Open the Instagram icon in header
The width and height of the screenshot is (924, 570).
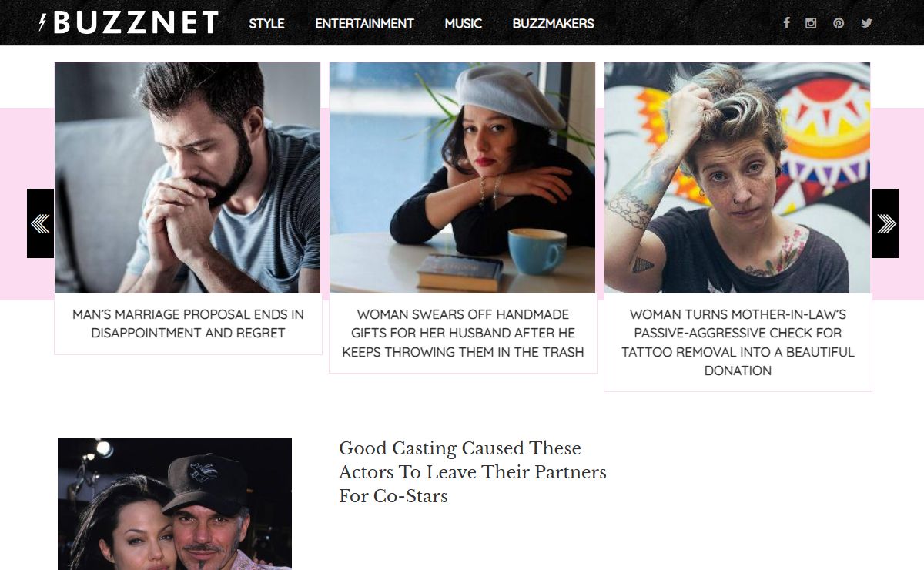click(x=811, y=23)
